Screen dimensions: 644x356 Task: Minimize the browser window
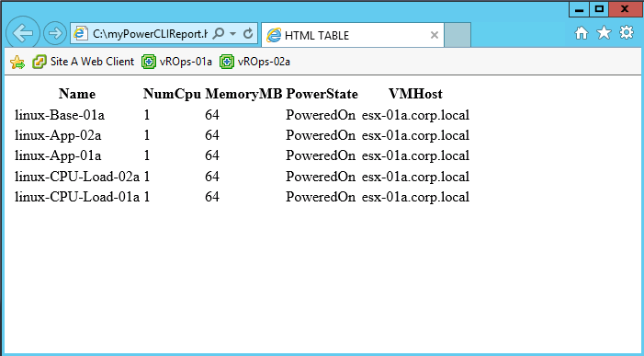pyautogui.click(x=580, y=9)
